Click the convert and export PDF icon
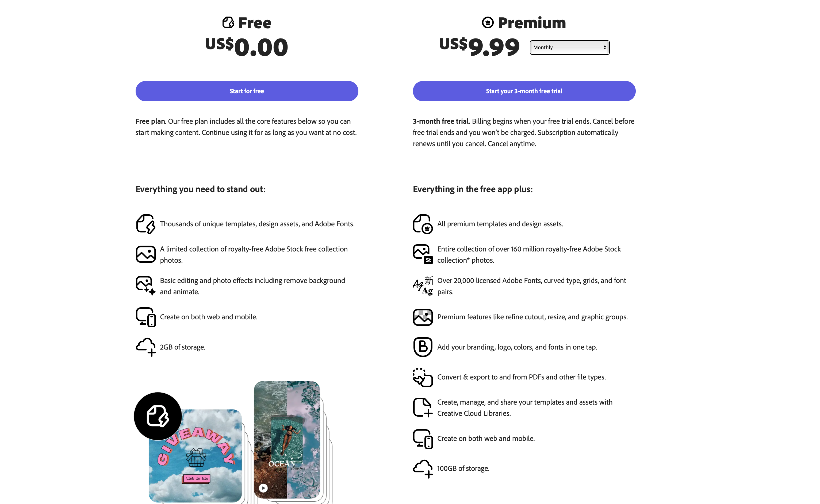820x504 pixels. click(x=423, y=377)
